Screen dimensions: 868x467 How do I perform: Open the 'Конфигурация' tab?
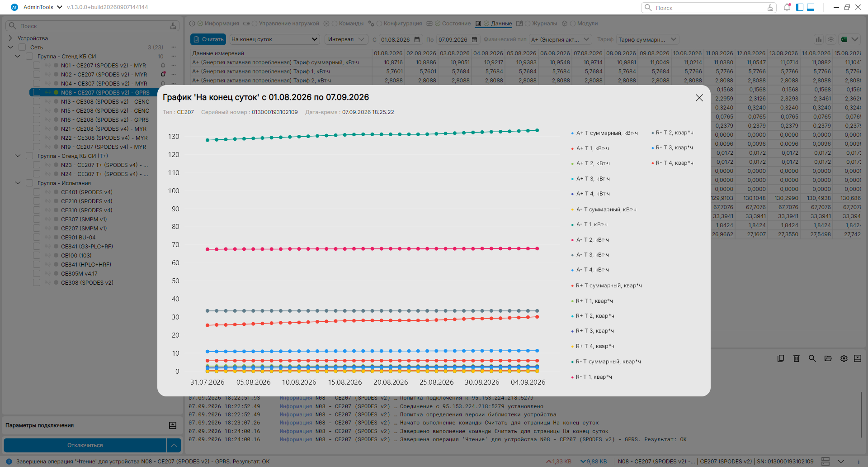402,24
